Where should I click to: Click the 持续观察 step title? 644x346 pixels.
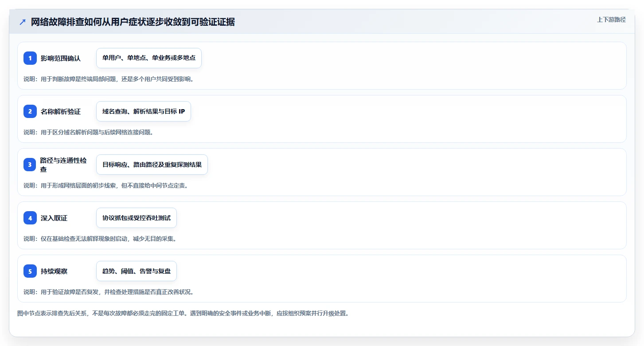[x=54, y=271]
